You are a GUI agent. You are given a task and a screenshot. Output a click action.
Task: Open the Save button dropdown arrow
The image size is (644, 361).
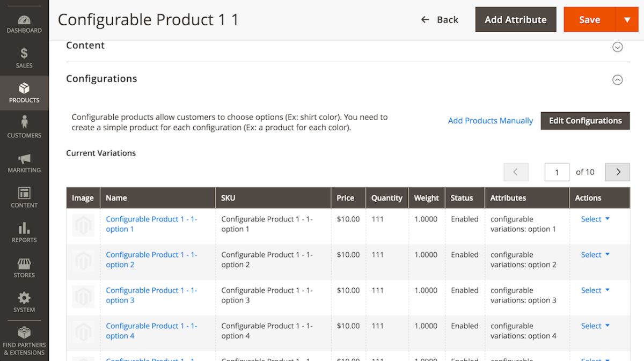(627, 20)
